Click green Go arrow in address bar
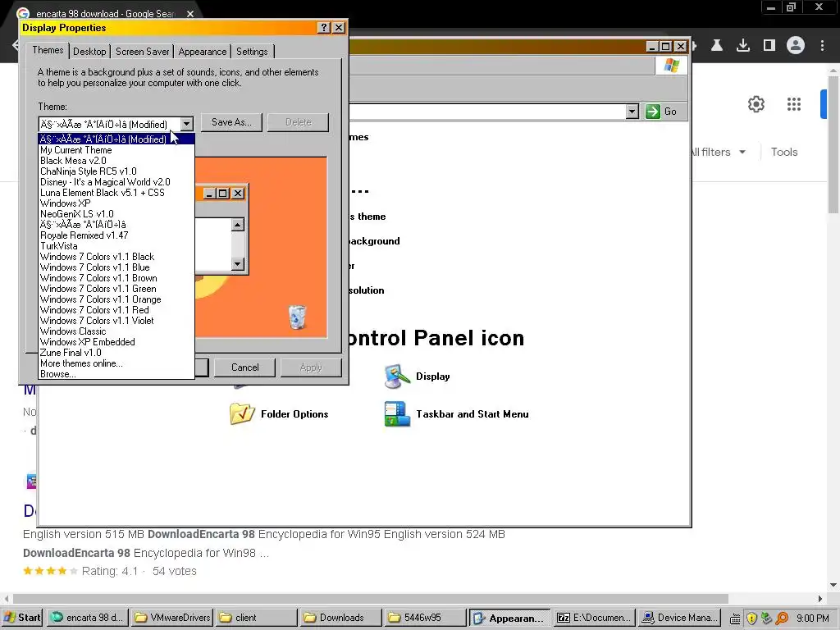 [x=652, y=112]
